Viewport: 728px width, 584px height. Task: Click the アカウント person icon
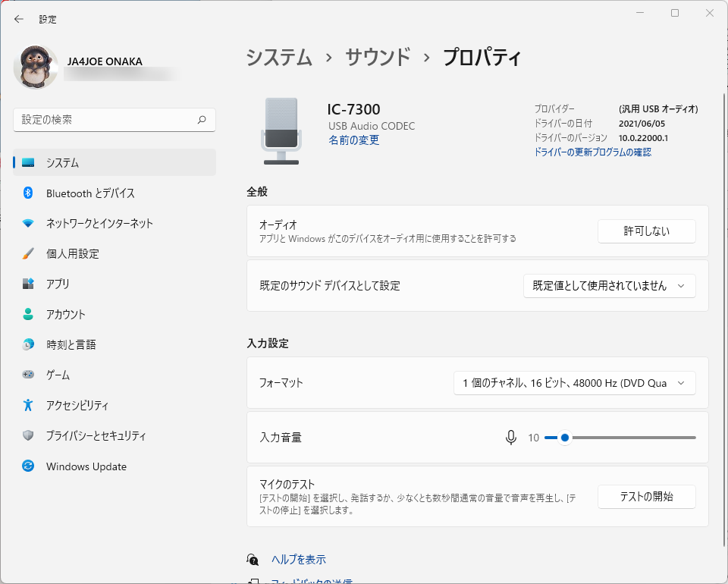(x=28, y=314)
